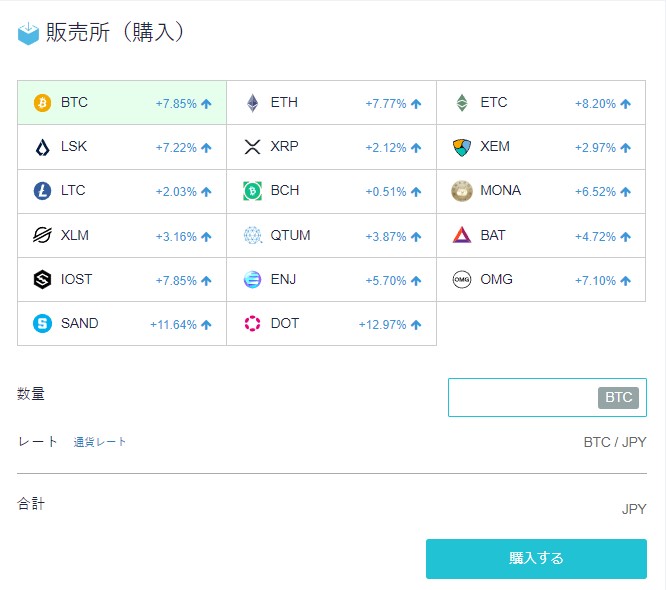
Task: Switch to the XRP currency label
Action: coord(285,147)
